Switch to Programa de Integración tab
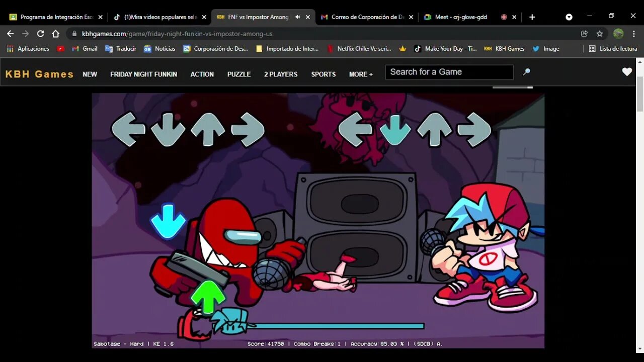 pyautogui.click(x=56, y=17)
